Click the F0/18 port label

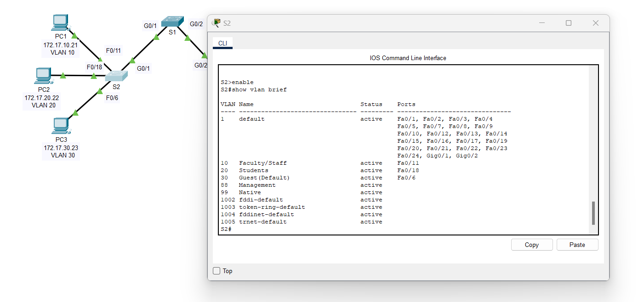pos(93,67)
